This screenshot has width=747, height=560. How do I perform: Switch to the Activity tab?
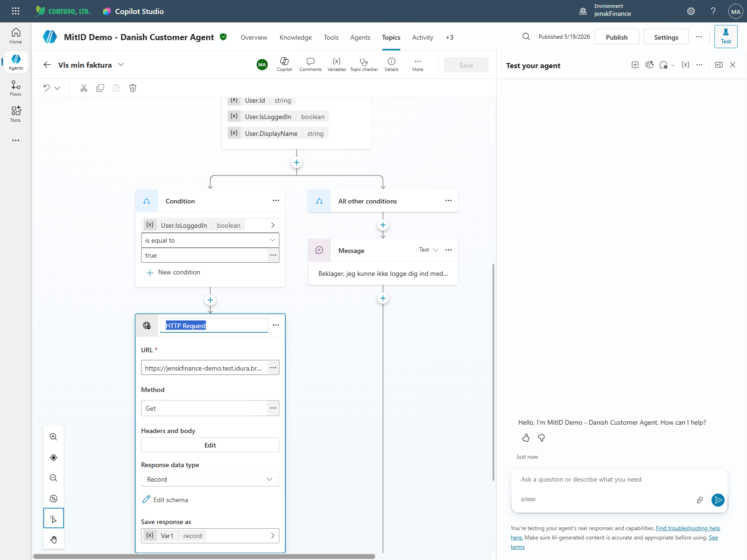[x=423, y=37]
